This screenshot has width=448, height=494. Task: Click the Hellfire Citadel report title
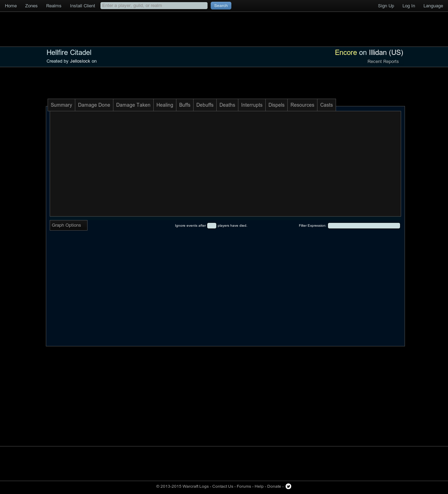tap(69, 52)
